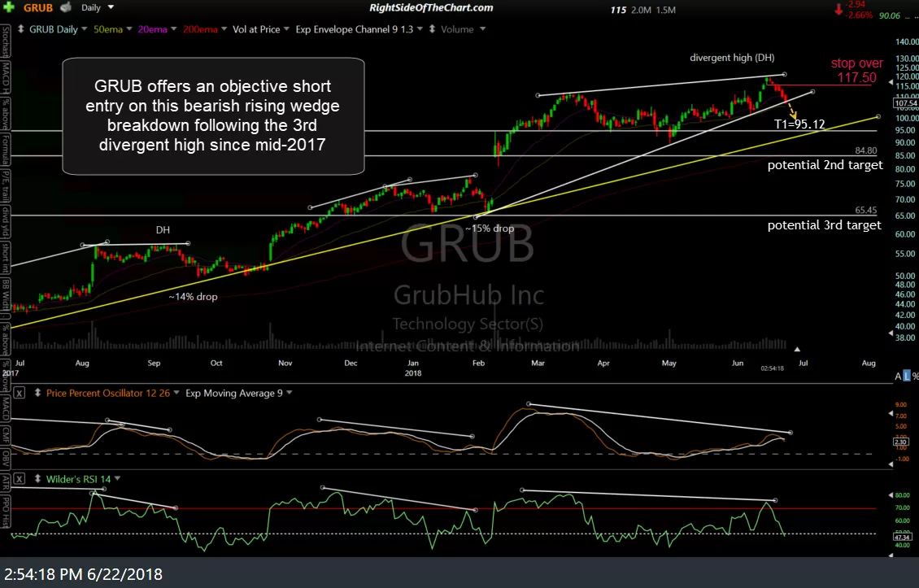Open the 50ema indicator dropdown

click(x=129, y=28)
